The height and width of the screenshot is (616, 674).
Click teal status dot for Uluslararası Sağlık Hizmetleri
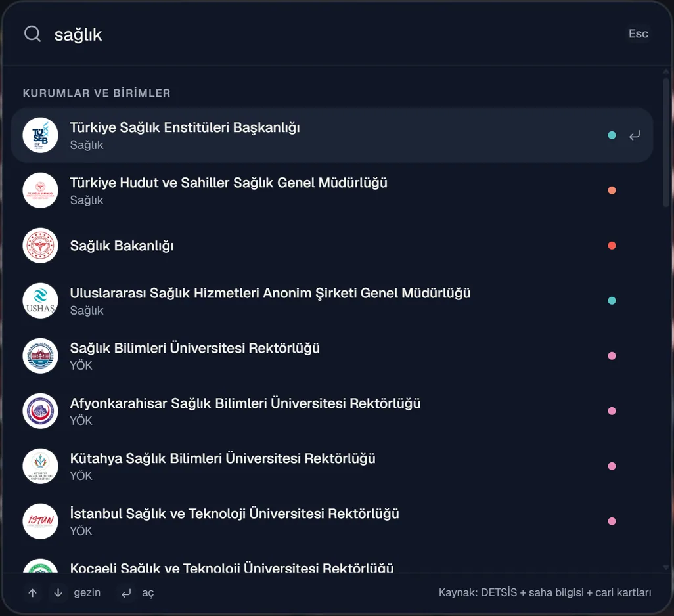pyautogui.click(x=612, y=301)
